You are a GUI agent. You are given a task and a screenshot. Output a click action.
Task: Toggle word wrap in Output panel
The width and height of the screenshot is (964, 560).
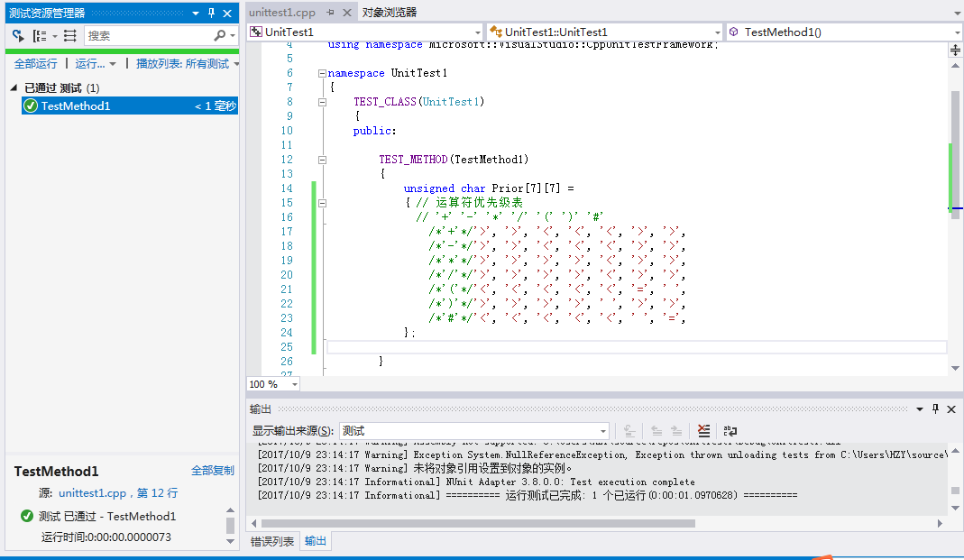[730, 431]
